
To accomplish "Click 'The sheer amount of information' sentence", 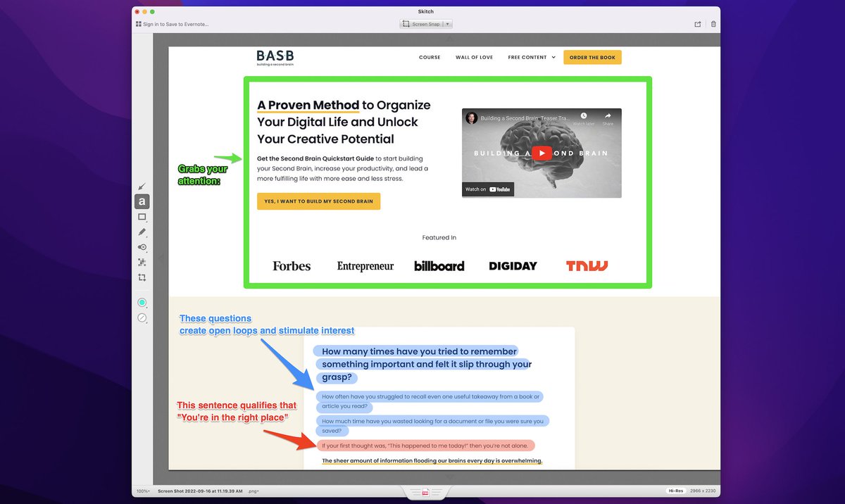I will tap(432, 461).
